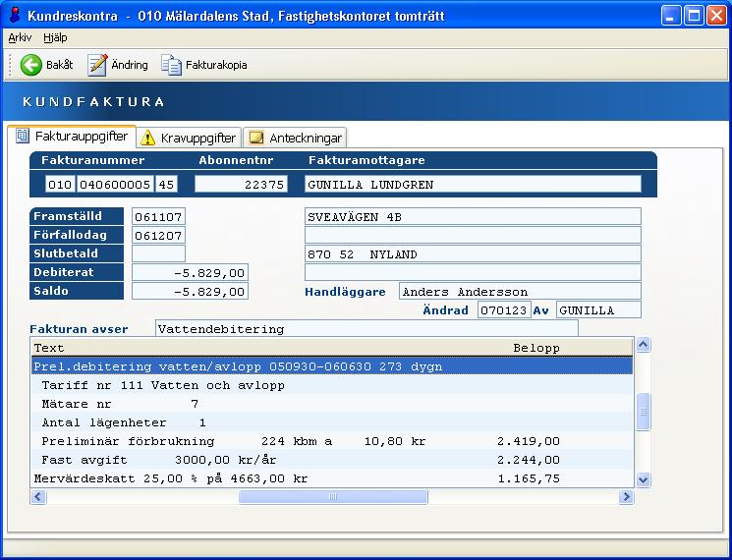Select the Antal lägenheter row

tap(332, 422)
